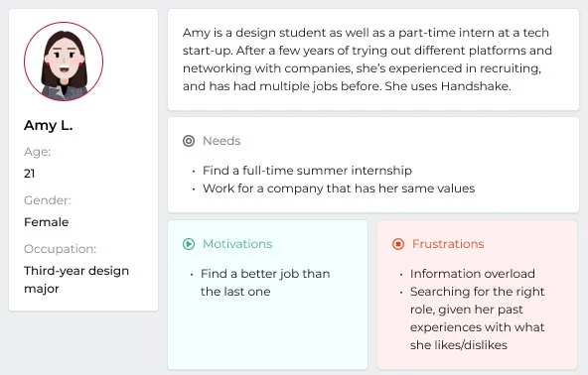Image resolution: width=588 pixels, height=375 pixels.
Task: Click 'Work for a company' values bullet
Action: [339, 188]
